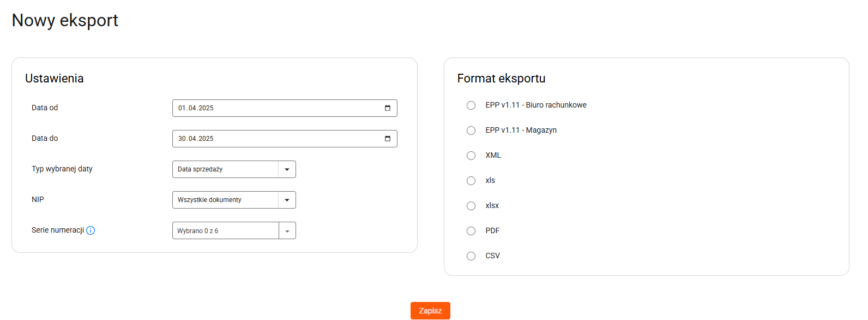The width and height of the screenshot is (868, 320).
Task: Click Zapisz button
Action: point(430,311)
